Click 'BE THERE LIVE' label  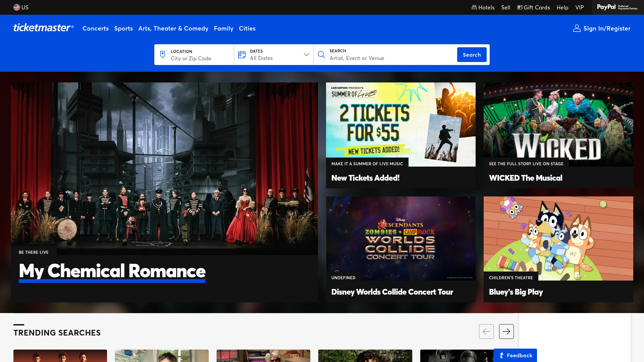click(x=34, y=252)
